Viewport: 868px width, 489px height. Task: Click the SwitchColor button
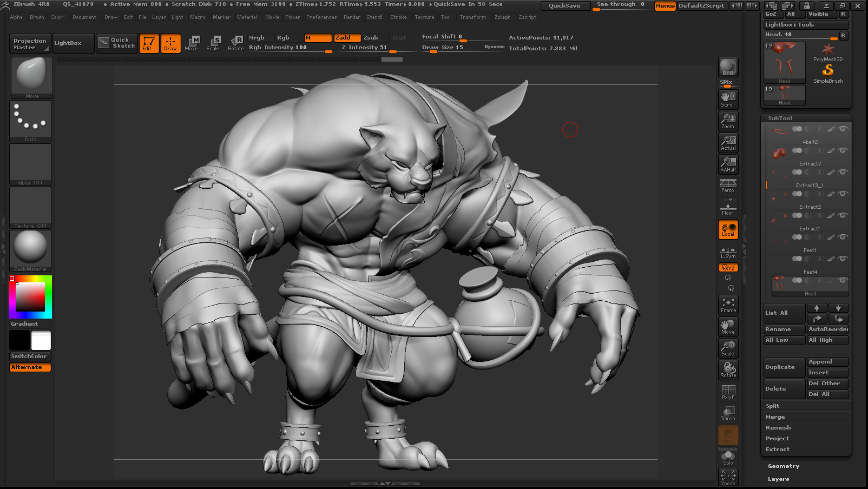(x=30, y=356)
